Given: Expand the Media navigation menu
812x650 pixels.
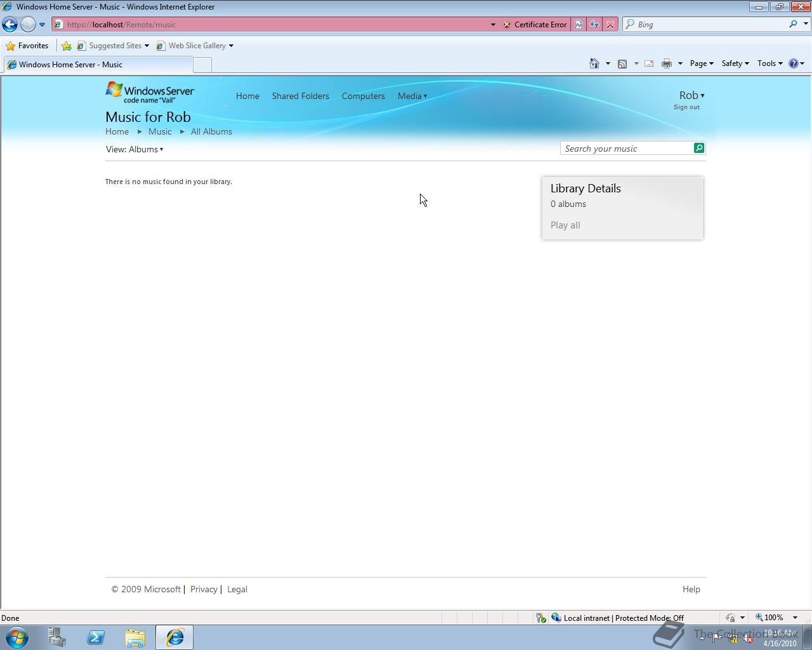Looking at the screenshot, I should [412, 96].
